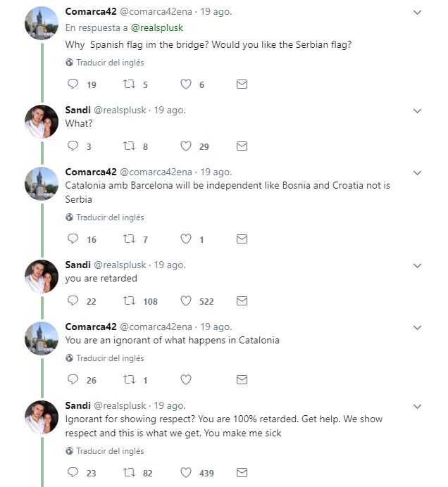The image size is (448, 487).
Task: Open Sandi's avatar on the "What?" tweet
Action: tap(41, 121)
